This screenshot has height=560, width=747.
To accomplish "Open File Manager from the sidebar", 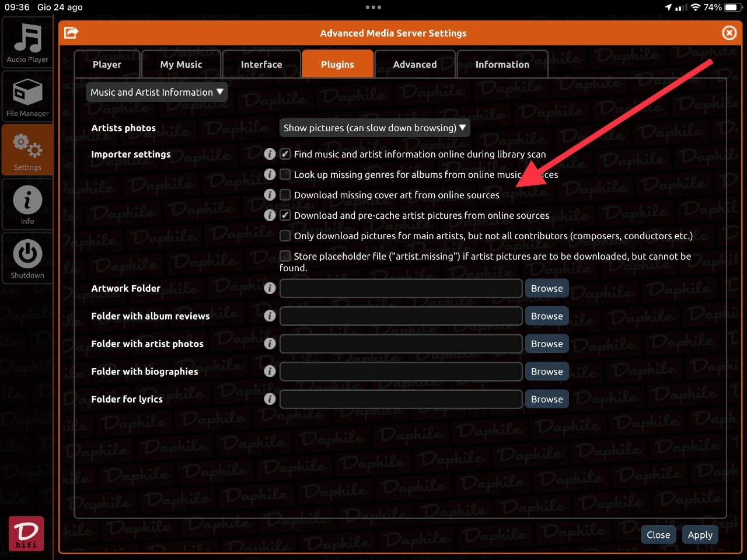I will [x=27, y=97].
